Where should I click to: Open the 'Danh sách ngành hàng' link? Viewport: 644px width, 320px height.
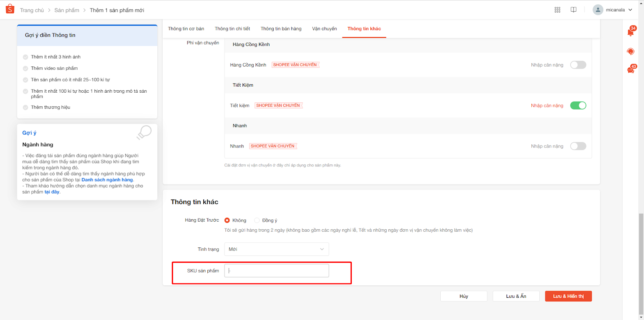(x=107, y=180)
